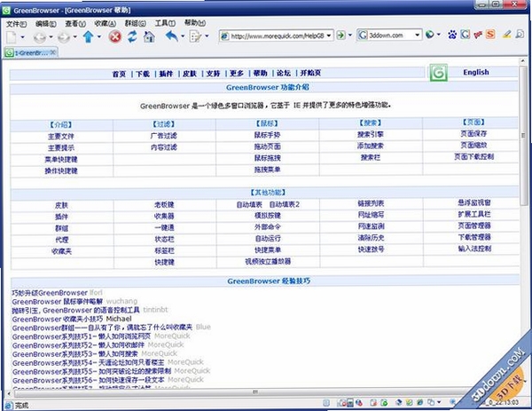Click the green Go arrow next to address bar
This screenshot has width=532, height=411.
341,35
